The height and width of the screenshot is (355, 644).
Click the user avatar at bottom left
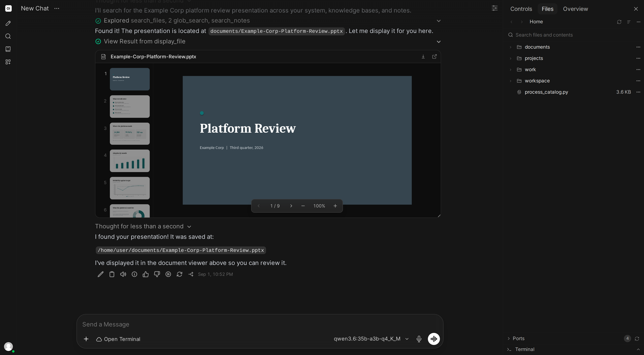coord(8,347)
